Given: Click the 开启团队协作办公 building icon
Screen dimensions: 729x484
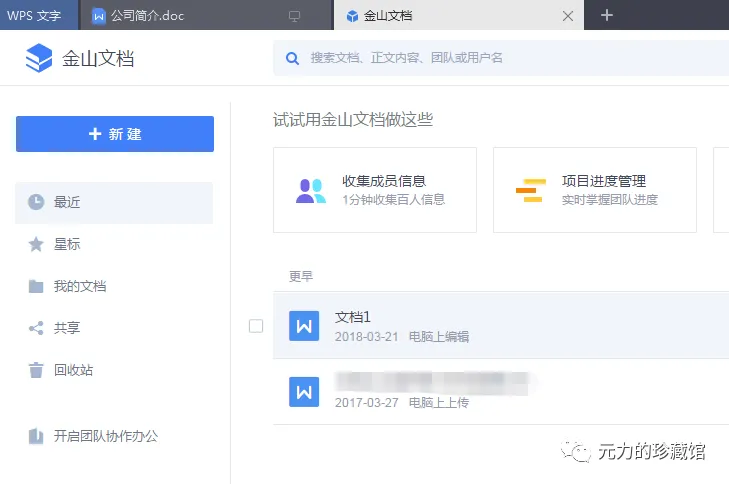Looking at the screenshot, I should [36, 436].
